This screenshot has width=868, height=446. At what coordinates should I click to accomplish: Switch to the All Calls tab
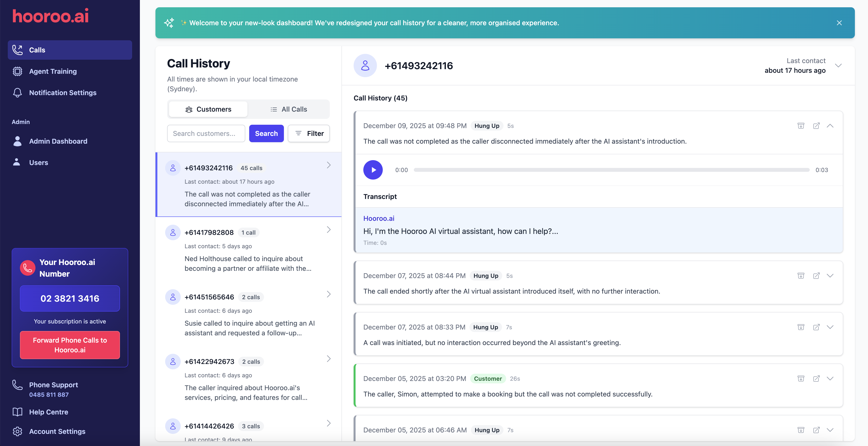(x=289, y=109)
